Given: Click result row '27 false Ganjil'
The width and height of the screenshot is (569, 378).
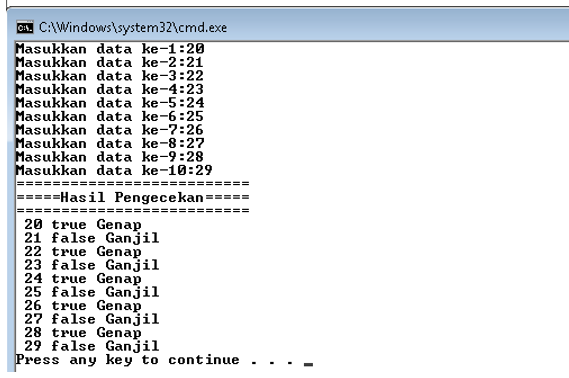Looking at the screenshot, I should coord(92,319).
